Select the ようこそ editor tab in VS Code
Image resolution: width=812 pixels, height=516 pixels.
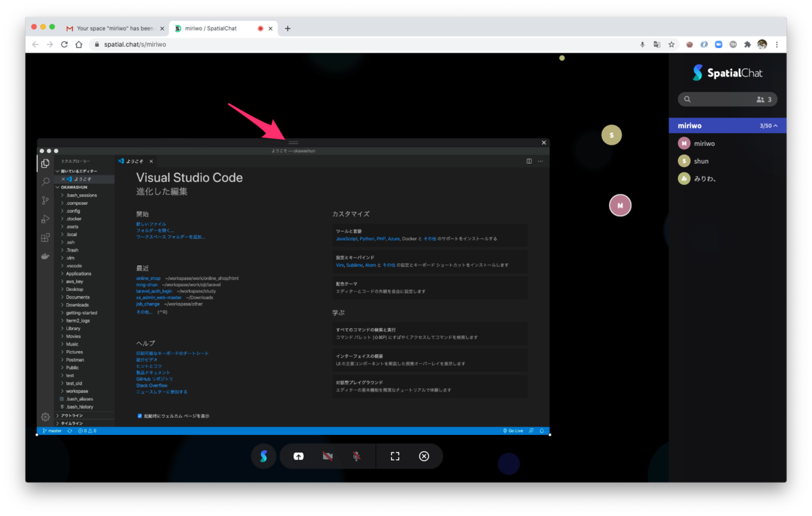pyautogui.click(x=135, y=161)
